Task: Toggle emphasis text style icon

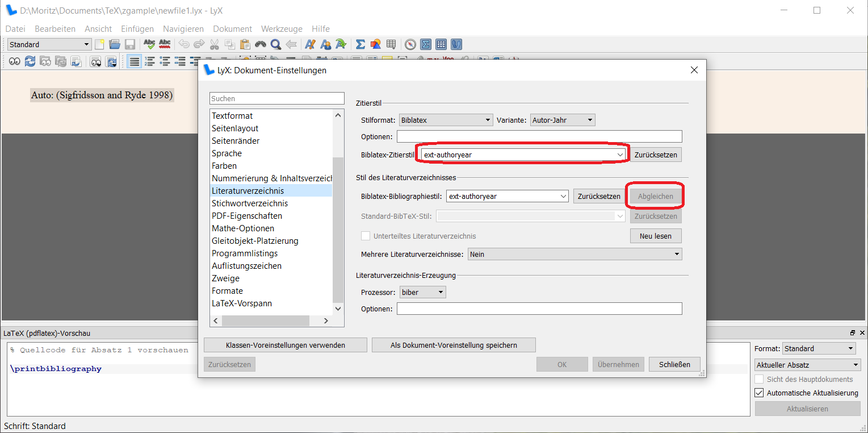Action: 311,44
